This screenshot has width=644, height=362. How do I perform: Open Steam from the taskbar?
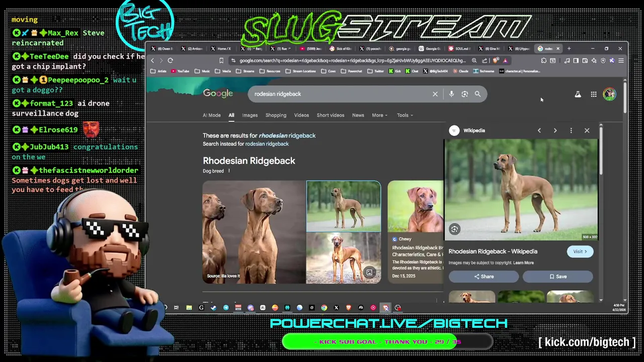tap(213, 308)
